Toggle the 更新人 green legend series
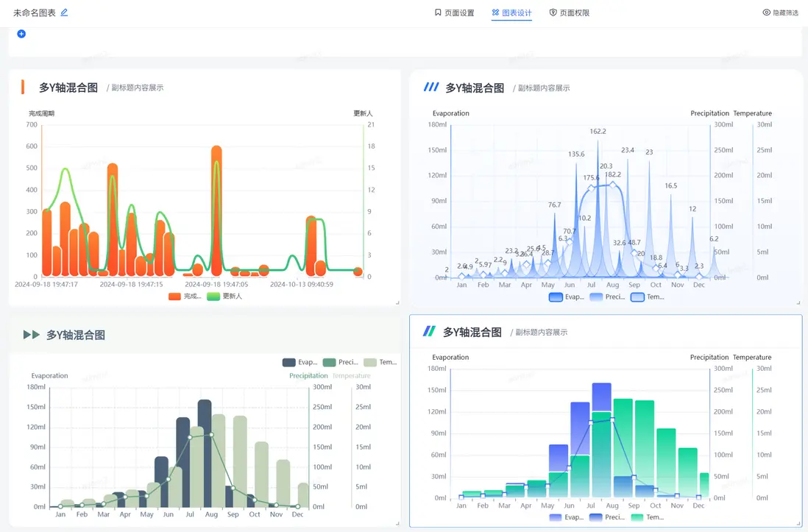This screenshot has height=532, width=808. click(x=224, y=297)
